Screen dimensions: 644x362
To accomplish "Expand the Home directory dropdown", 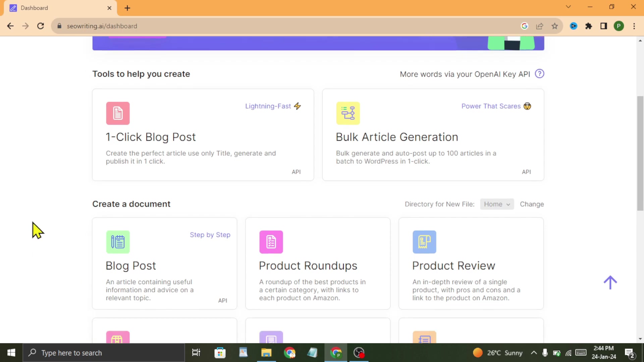I will click(497, 204).
